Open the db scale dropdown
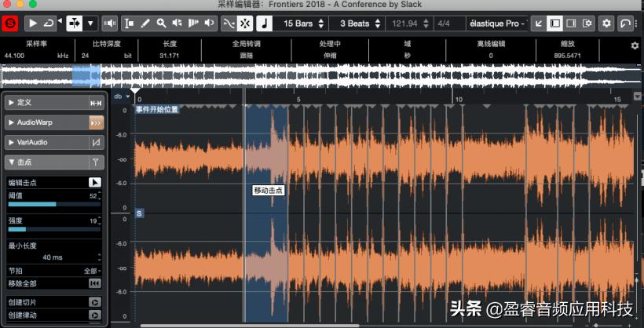Image resolution: width=644 pixels, height=328 pixels. pyautogui.click(x=122, y=97)
